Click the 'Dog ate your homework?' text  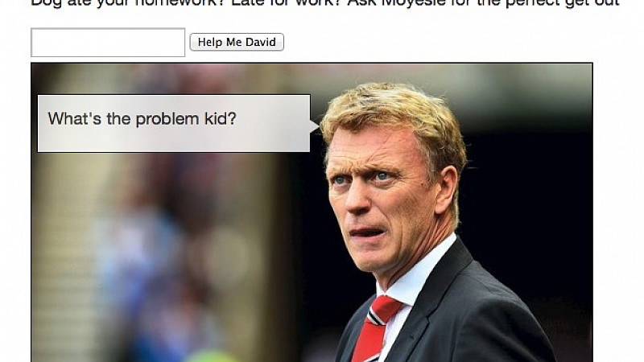[x=126, y=2]
